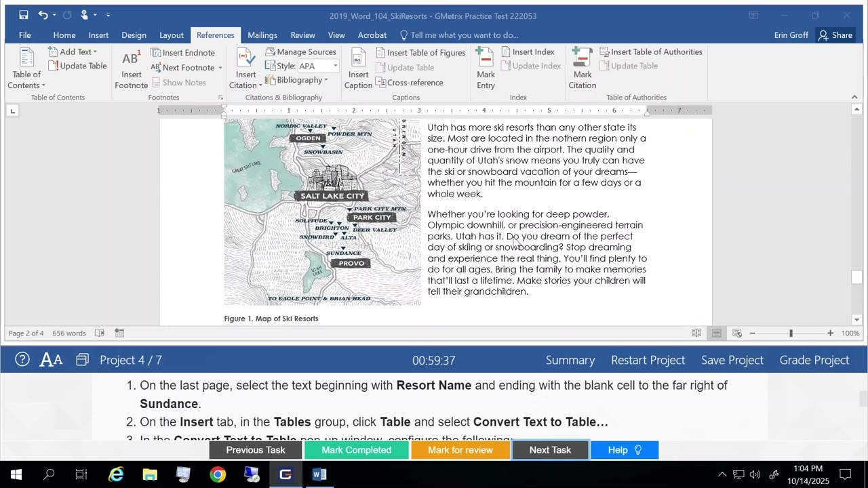Click zoom out minus button
The width and height of the screenshot is (868, 488).
752,333
